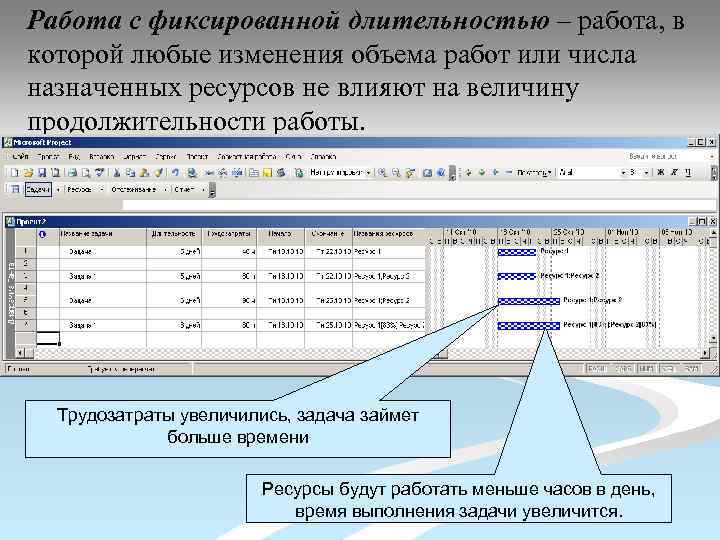The image size is (720, 540).
Task: Show subtasks with plus icon
Action: [495, 173]
